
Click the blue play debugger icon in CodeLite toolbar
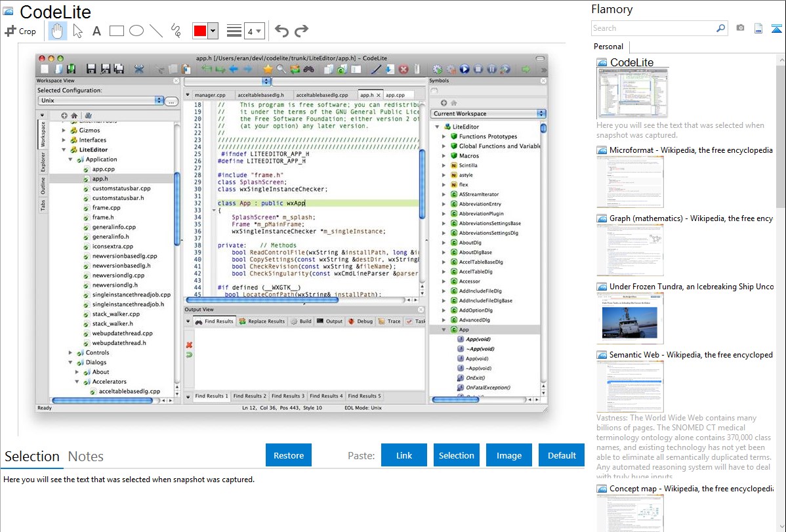click(465, 69)
